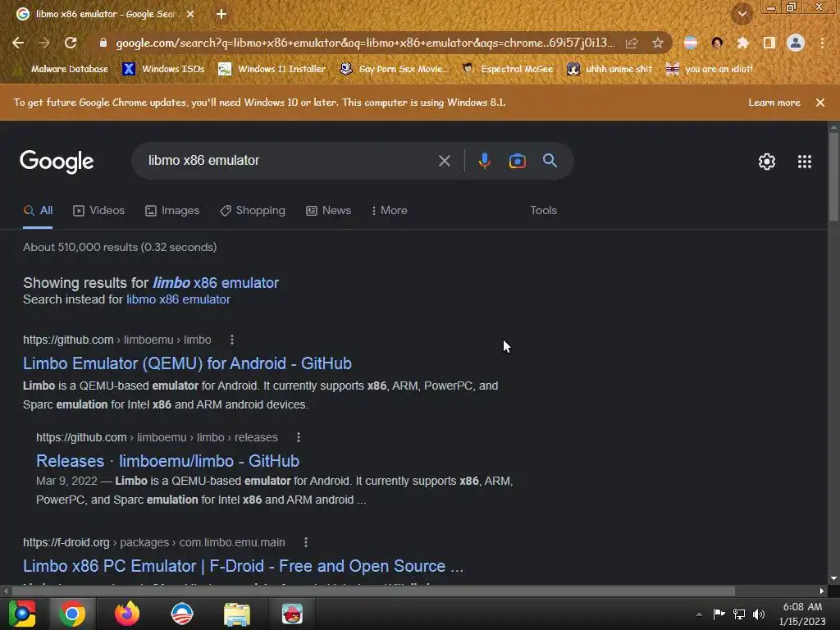Switch to the Videos tab

point(99,211)
